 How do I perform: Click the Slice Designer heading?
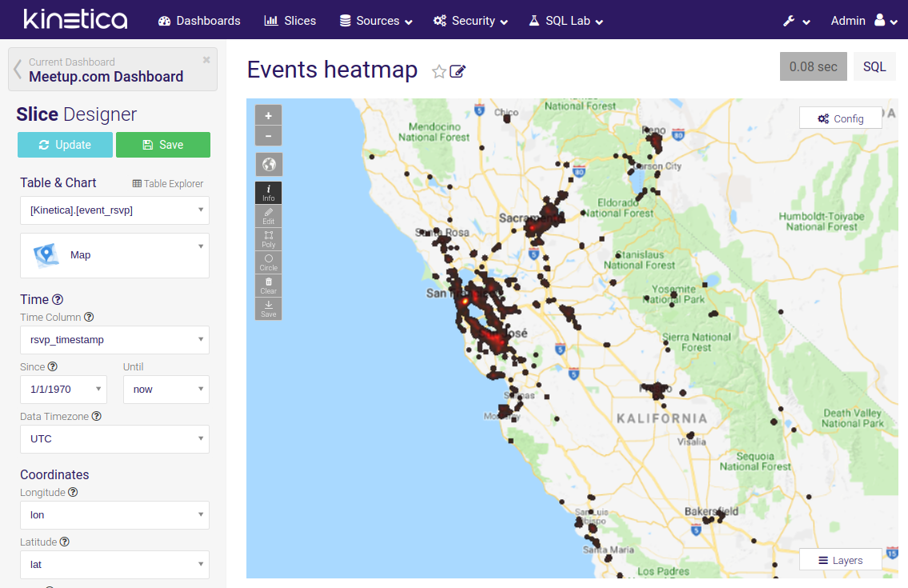77,114
